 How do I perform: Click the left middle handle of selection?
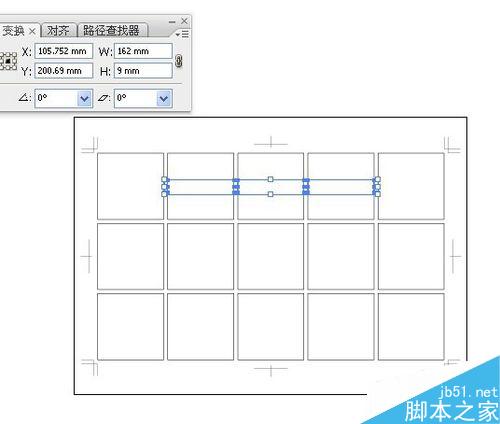tap(164, 187)
